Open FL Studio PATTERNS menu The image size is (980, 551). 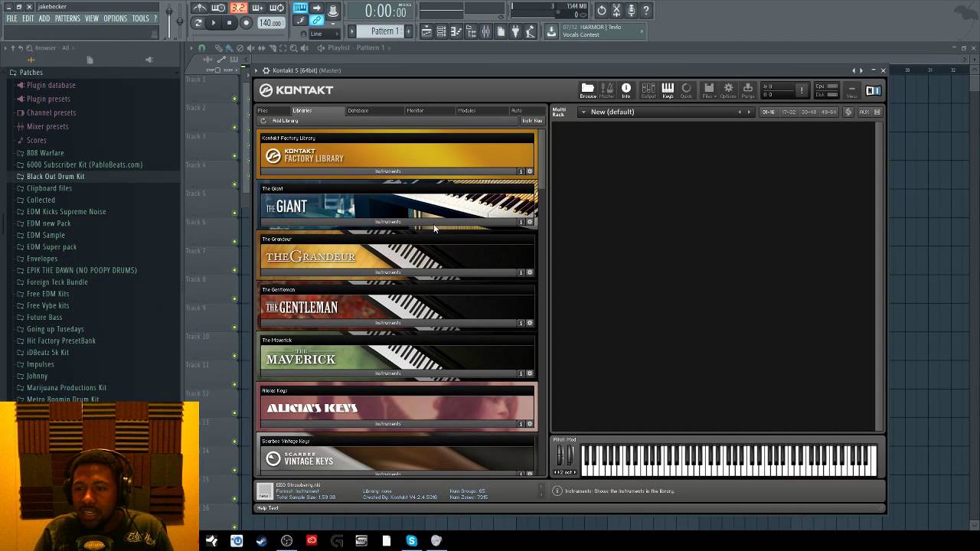pos(67,18)
